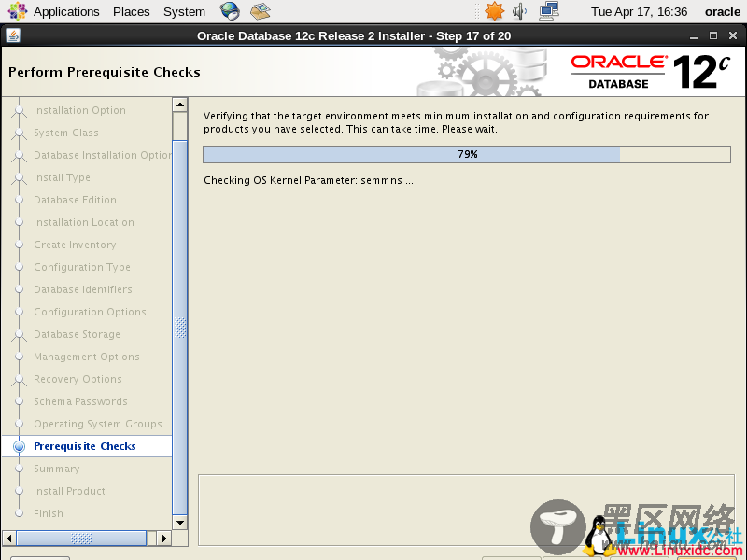
Task: Select Recovery Options step
Action: click(x=78, y=379)
